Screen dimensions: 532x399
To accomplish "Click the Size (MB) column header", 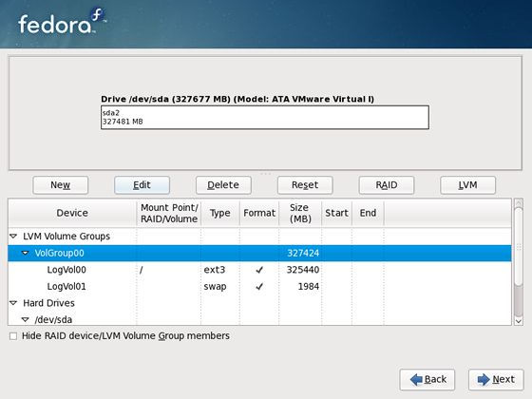I will click(300, 213).
